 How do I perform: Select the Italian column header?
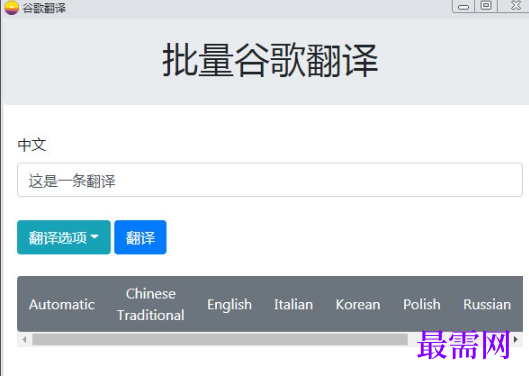point(294,304)
